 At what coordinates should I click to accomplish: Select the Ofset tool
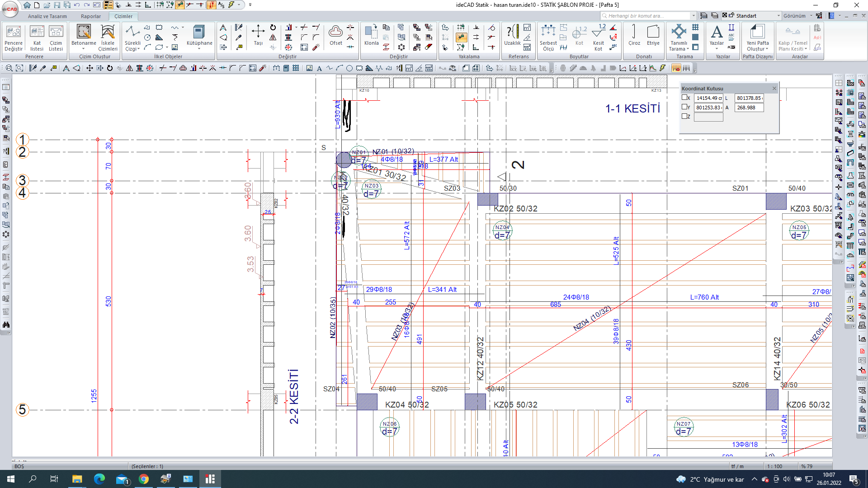pyautogui.click(x=335, y=35)
